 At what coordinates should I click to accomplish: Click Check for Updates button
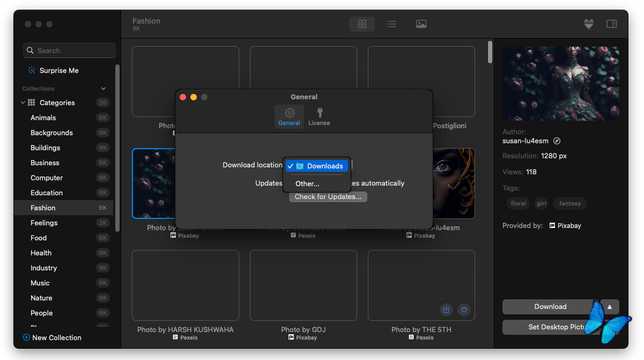328,197
